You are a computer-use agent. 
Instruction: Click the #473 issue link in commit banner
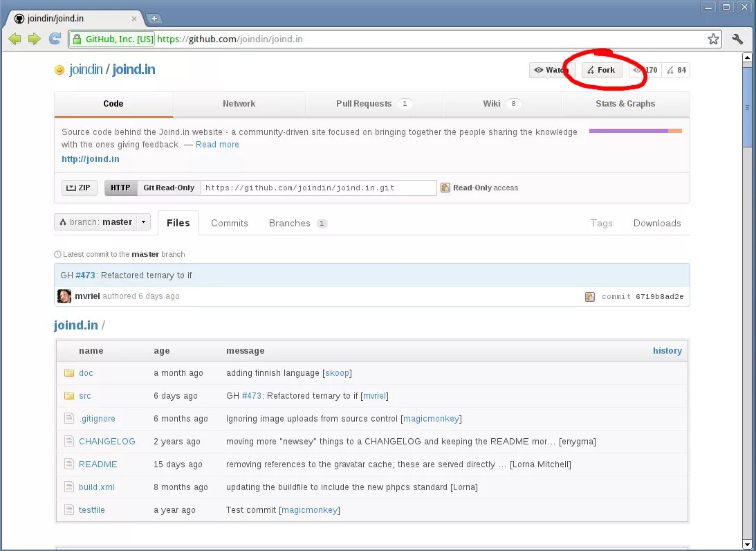click(x=85, y=275)
